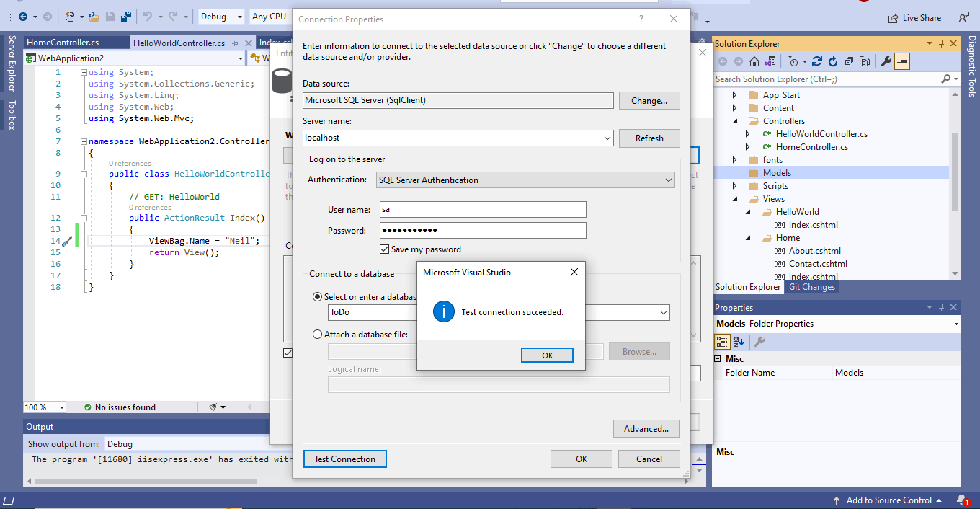
Task: Click the feedback person icon beside Live Share
Action: coord(964,17)
